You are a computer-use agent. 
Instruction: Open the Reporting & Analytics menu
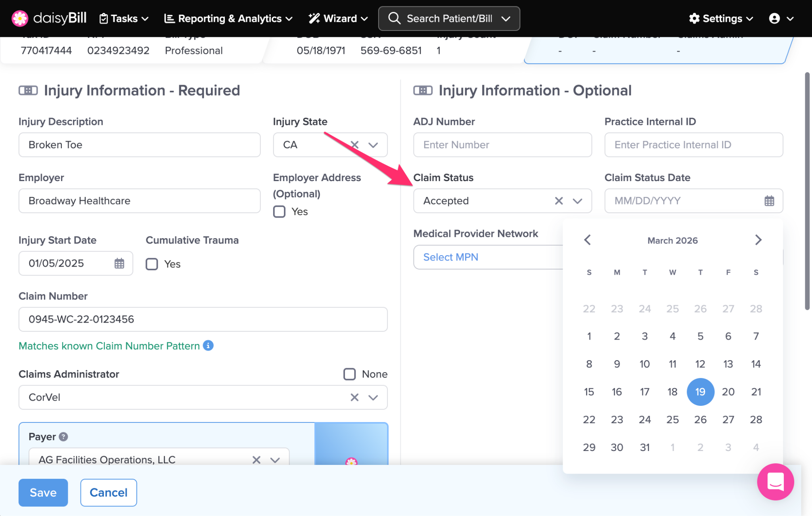228,18
